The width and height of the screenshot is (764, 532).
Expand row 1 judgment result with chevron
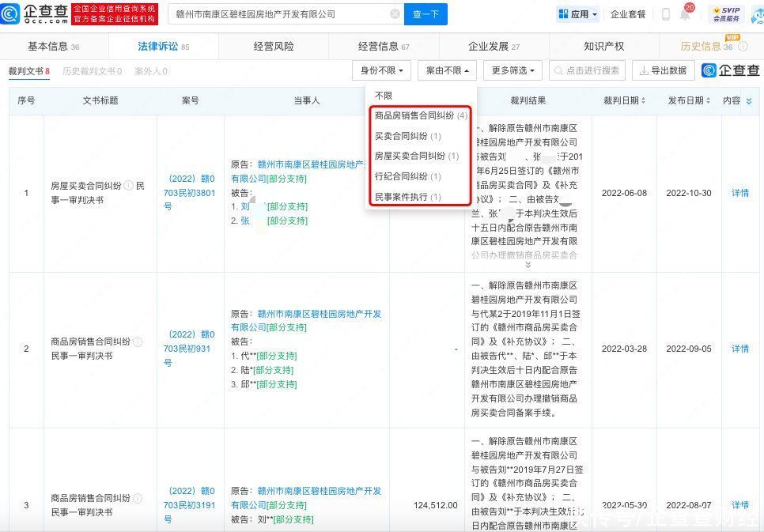pos(528,265)
